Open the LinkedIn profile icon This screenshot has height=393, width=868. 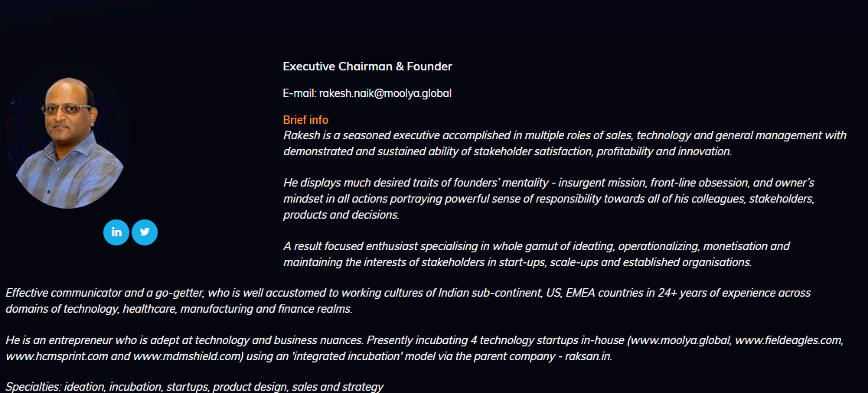116,232
